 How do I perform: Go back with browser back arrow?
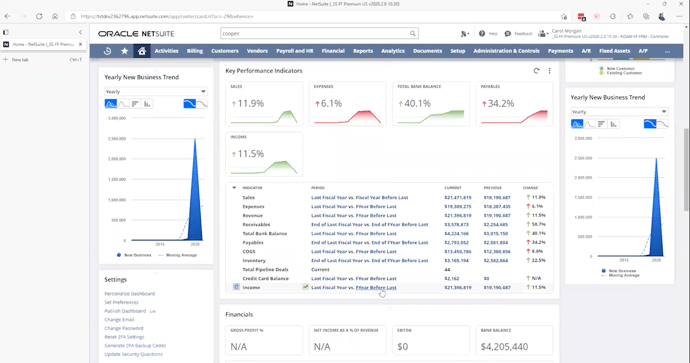[x=7, y=16]
